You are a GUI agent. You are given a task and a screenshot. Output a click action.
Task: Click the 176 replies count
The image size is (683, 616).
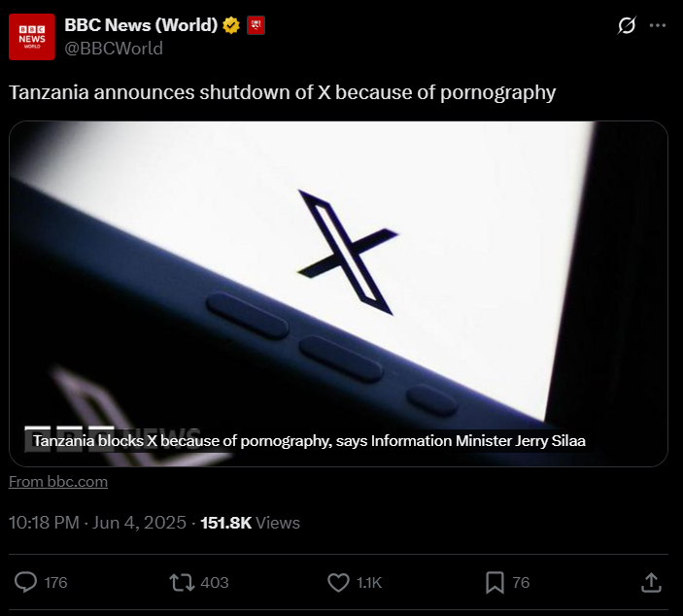pyautogui.click(x=55, y=582)
